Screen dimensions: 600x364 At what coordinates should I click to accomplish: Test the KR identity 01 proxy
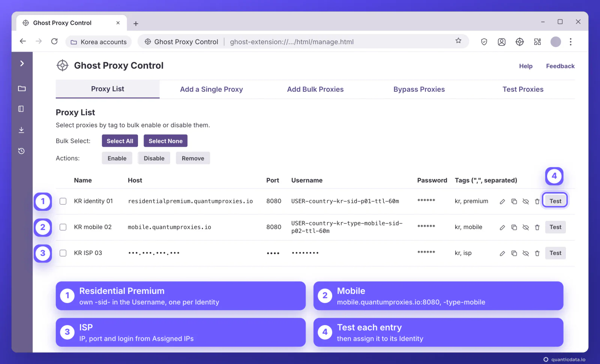(x=555, y=201)
